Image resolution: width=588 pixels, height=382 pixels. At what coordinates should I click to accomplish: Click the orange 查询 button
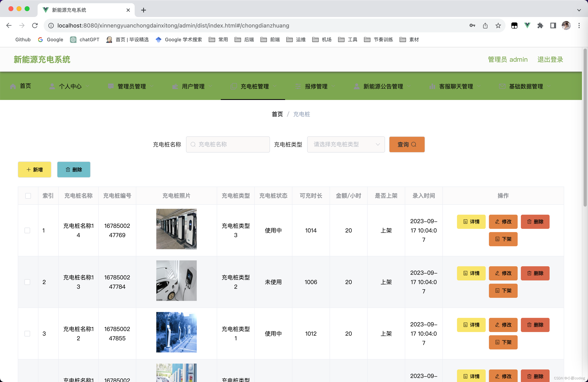(407, 144)
